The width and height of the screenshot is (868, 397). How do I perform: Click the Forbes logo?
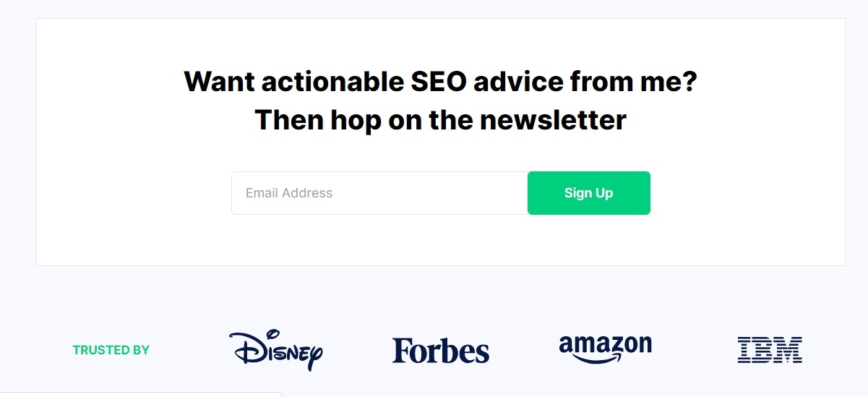[x=441, y=351]
